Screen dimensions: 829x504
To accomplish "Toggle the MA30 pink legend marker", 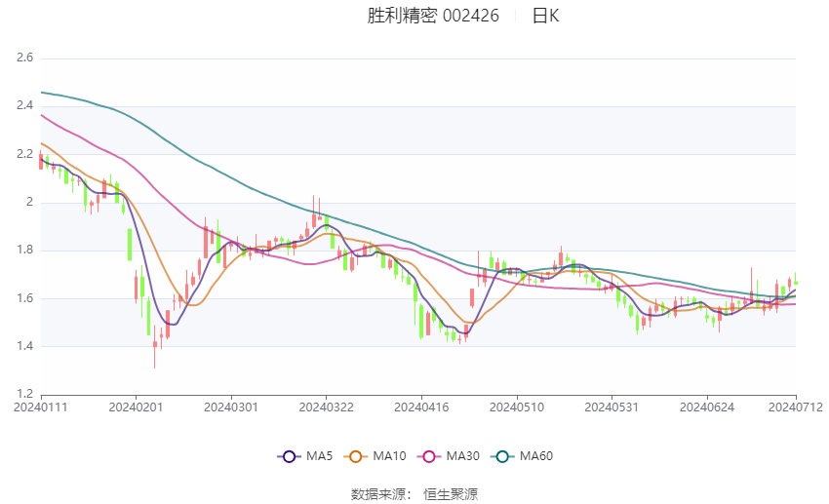I will [429, 456].
